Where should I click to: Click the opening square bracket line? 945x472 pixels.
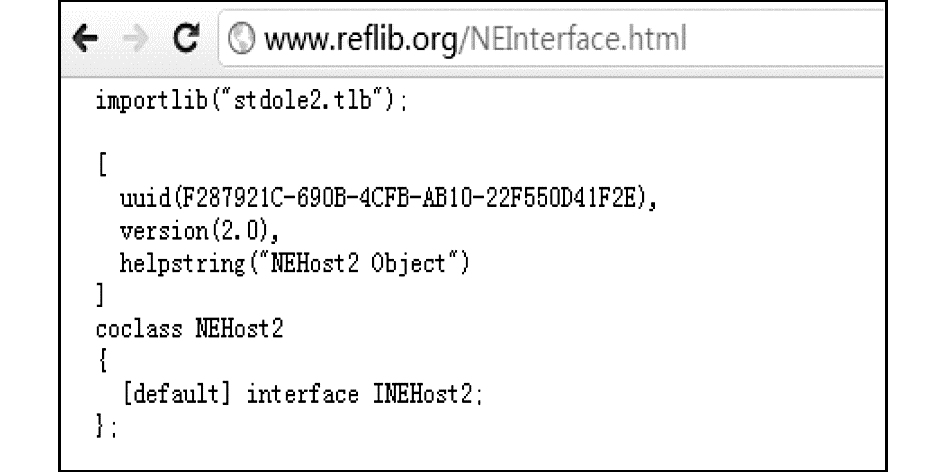point(102,165)
